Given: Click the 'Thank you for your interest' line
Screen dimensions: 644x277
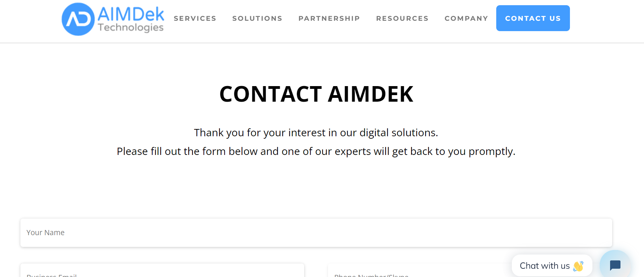Looking at the screenshot, I should point(316,133).
